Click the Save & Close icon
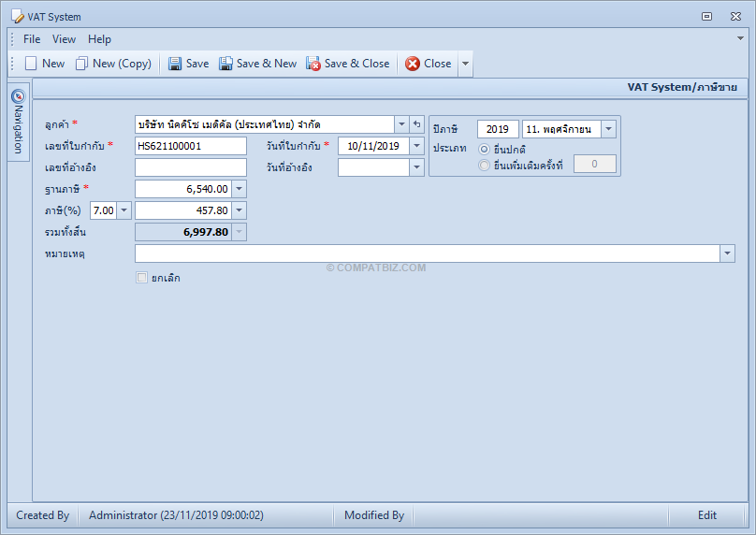This screenshot has width=756, height=535. (313, 64)
